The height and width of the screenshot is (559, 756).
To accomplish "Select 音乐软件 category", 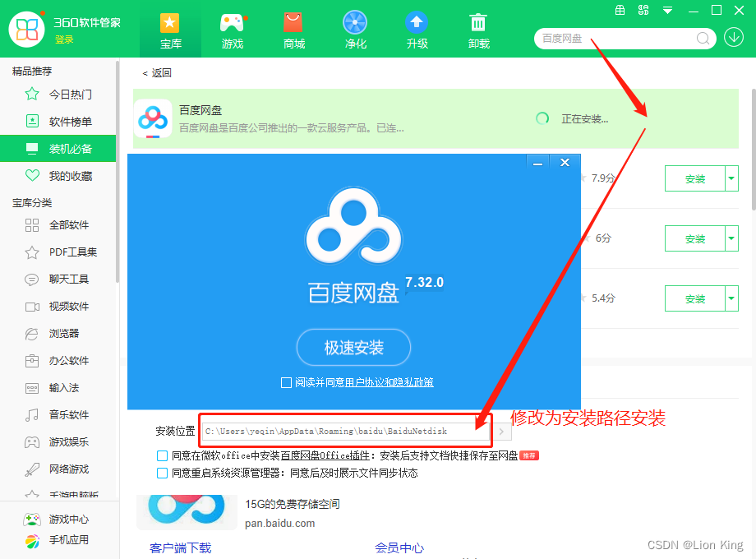I will point(58,415).
